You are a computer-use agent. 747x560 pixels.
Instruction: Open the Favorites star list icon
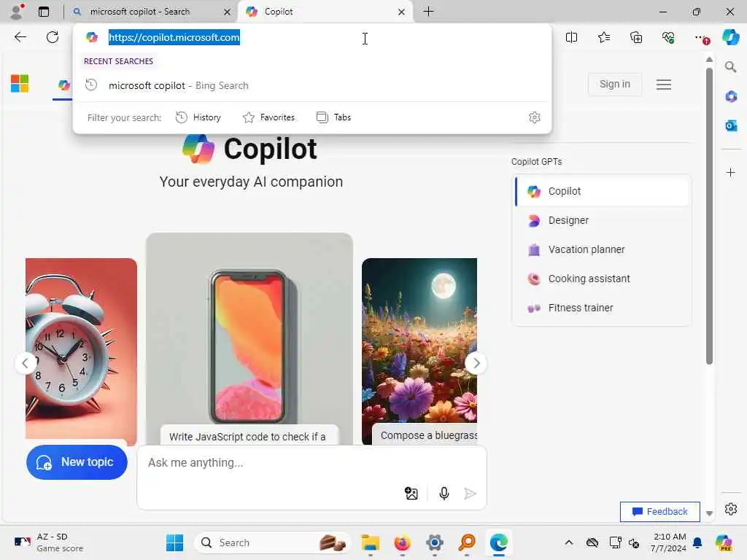603,37
